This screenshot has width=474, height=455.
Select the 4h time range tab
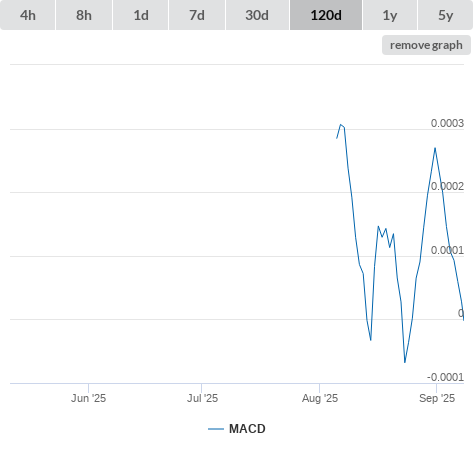[x=27, y=15]
